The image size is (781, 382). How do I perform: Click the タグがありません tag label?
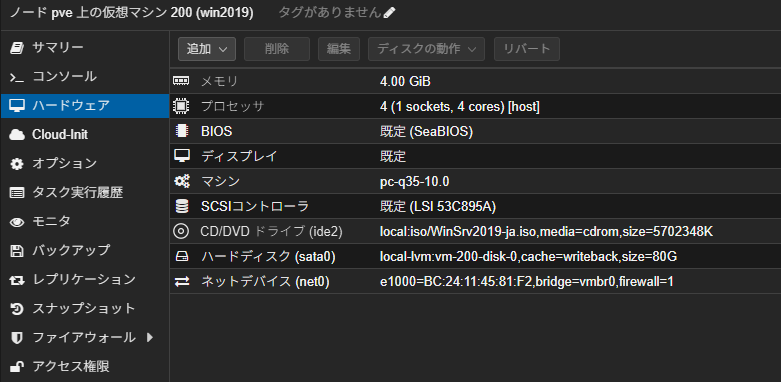pos(330,13)
